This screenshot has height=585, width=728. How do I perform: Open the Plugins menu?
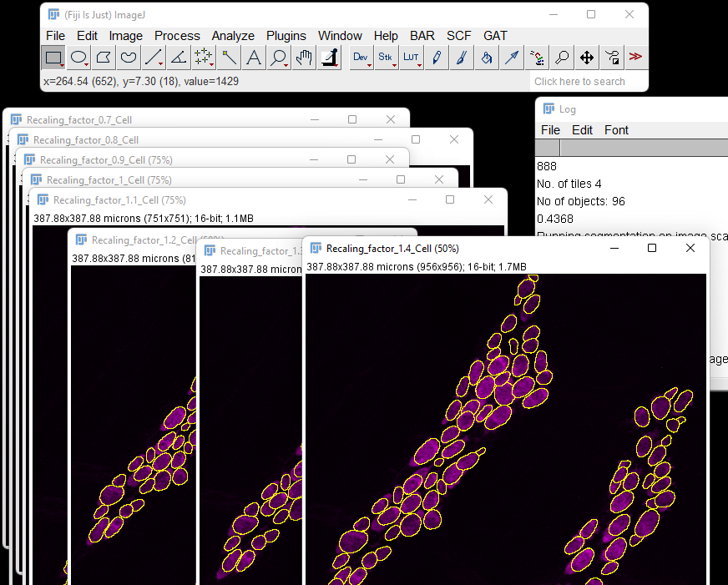click(286, 36)
